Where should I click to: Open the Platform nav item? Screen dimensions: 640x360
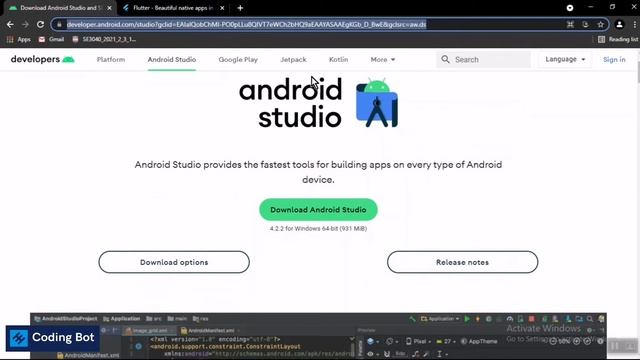click(x=111, y=60)
